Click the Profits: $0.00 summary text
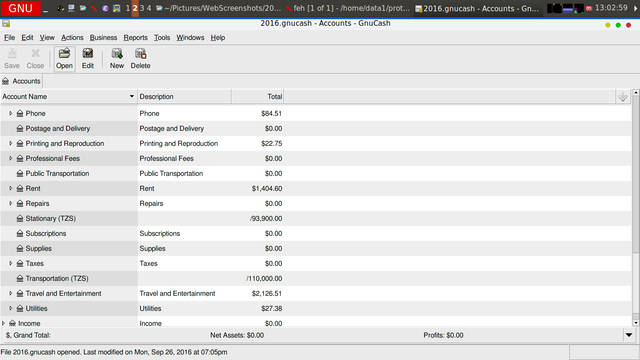The height and width of the screenshot is (360, 640). [443, 335]
